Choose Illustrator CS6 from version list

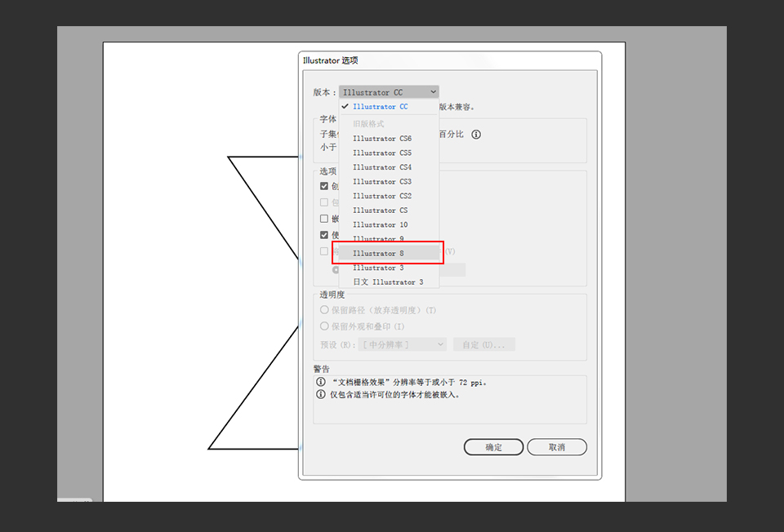389,139
